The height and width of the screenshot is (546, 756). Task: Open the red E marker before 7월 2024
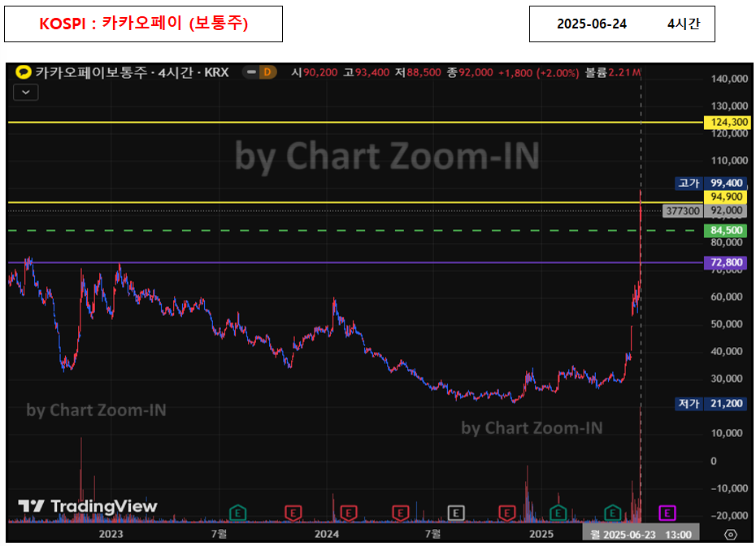(x=400, y=513)
